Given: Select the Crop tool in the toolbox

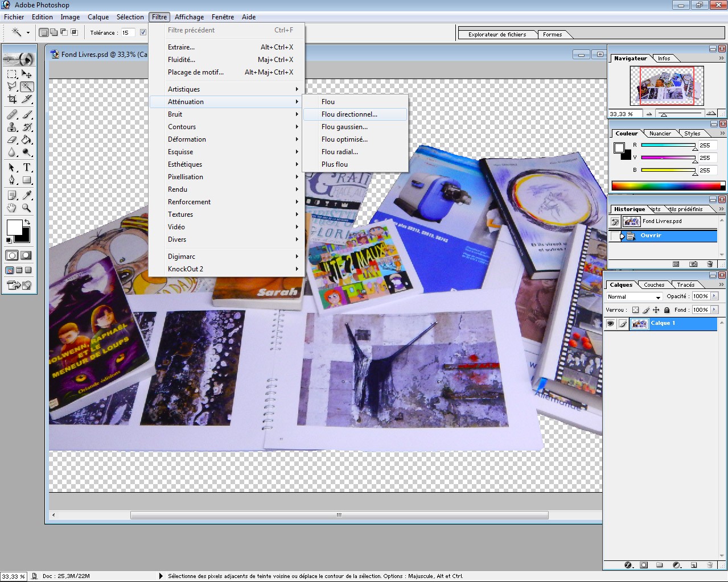Looking at the screenshot, I should click(12, 99).
